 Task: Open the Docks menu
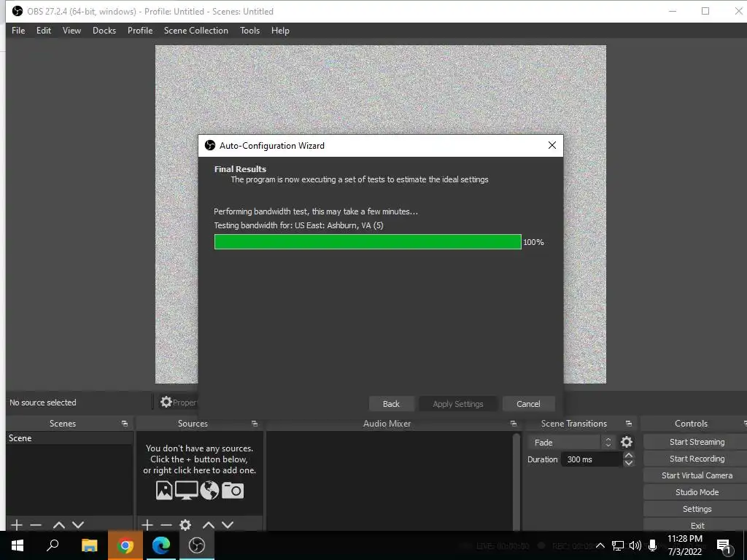(x=104, y=31)
